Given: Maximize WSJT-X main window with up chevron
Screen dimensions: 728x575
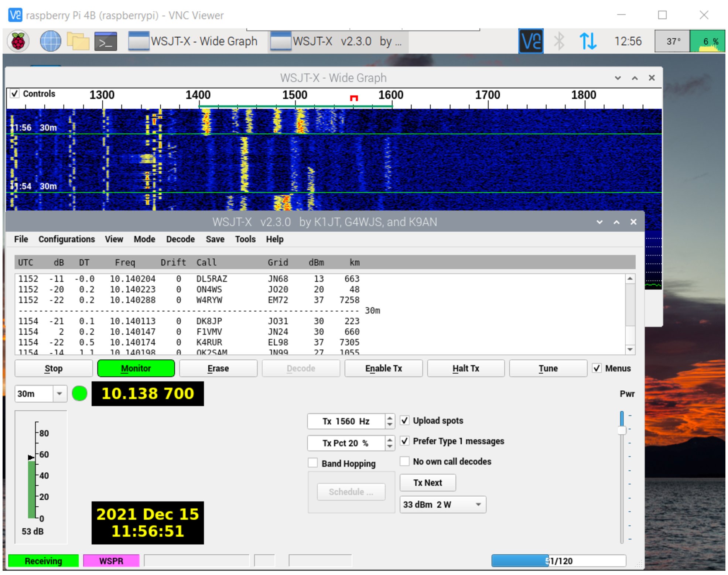Looking at the screenshot, I should (x=616, y=222).
